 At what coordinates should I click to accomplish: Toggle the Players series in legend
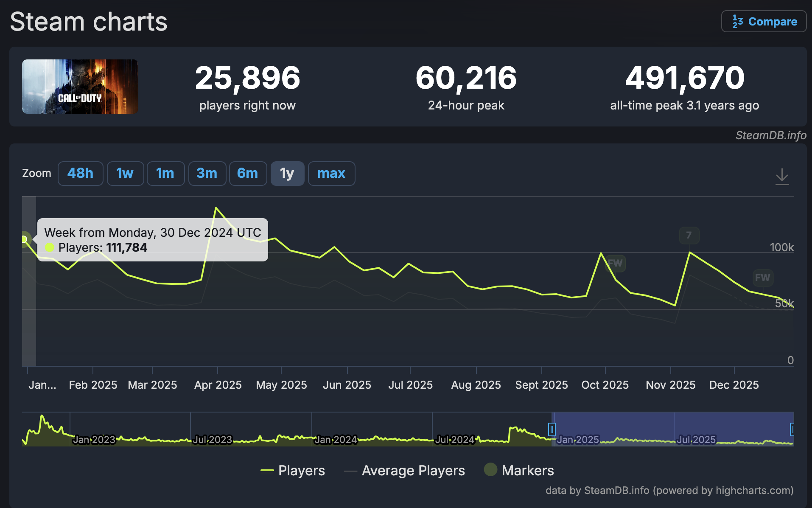[x=293, y=470]
